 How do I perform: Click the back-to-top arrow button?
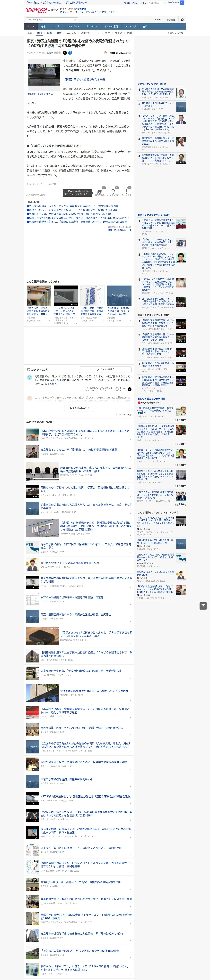click(203, 606)
